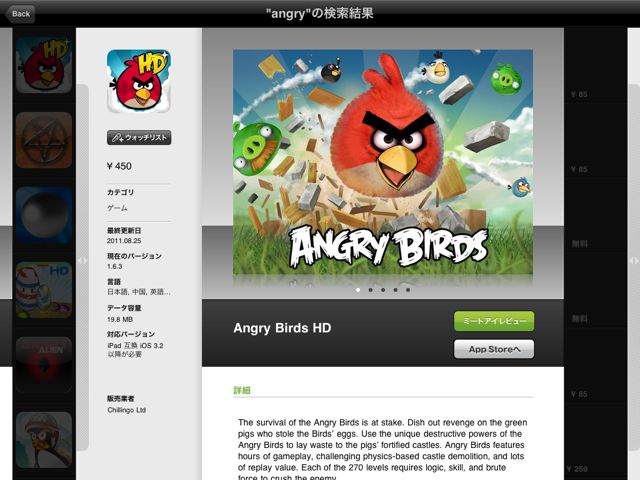Tap the large Angry Birds HD app icon
Image resolution: width=640 pixels, height=480 pixels.
[x=139, y=81]
